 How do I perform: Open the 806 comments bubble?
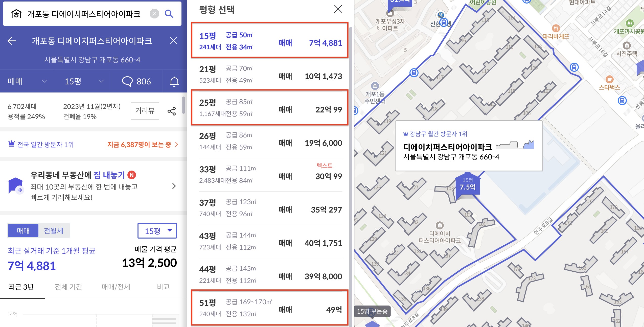coord(136,81)
